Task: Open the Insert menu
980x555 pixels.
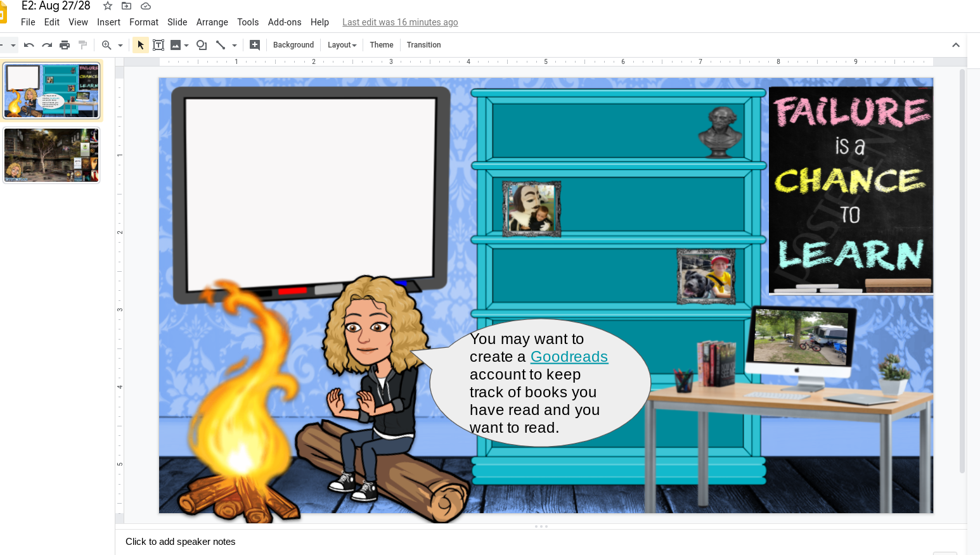Action: [x=109, y=22]
